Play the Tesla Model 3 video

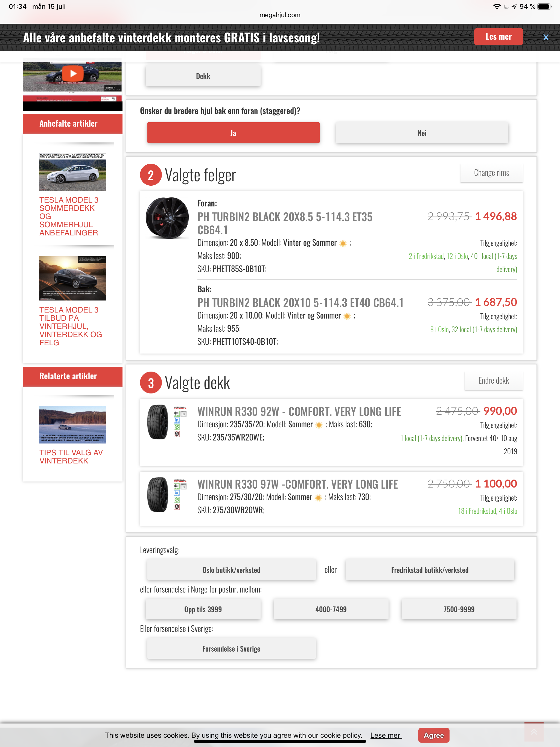(x=73, y=73)
